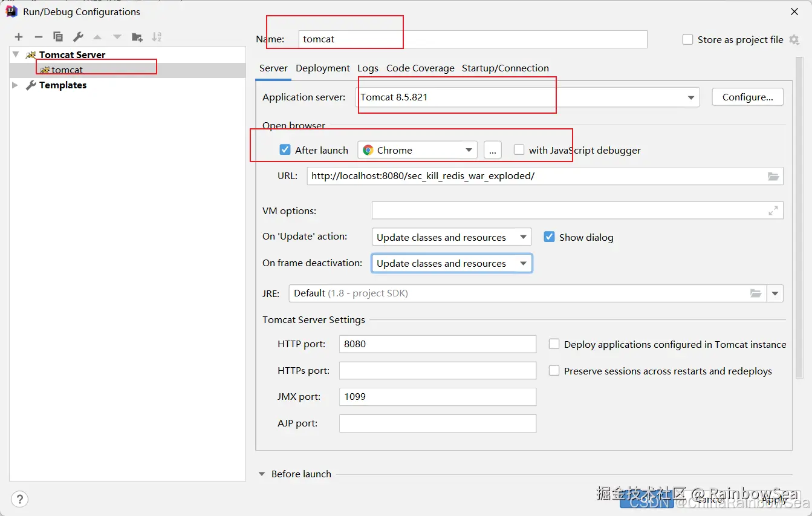The height and width of the screenshot is (516, 812).
Task: Switch to the Logs tab
Action: pyautogui.click(x=368, y=68)
